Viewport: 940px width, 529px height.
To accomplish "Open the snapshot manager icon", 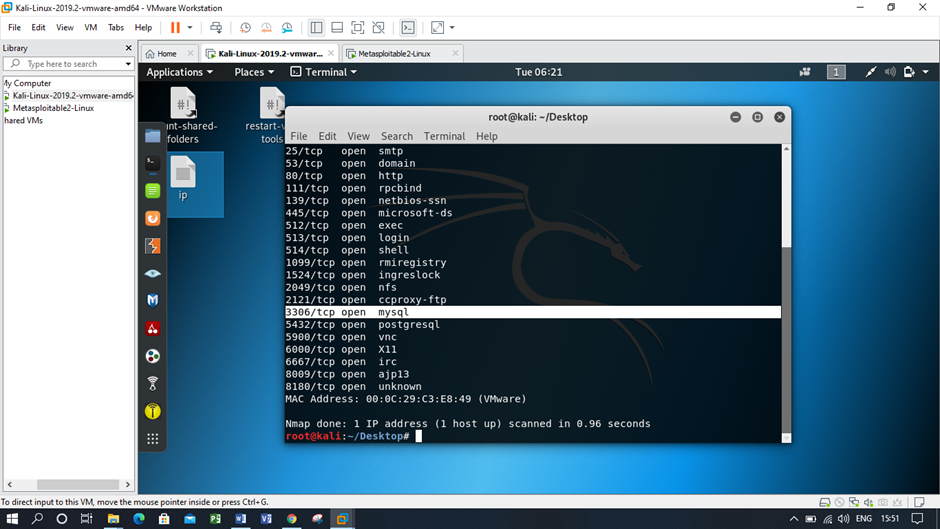I will coord(287,28).
